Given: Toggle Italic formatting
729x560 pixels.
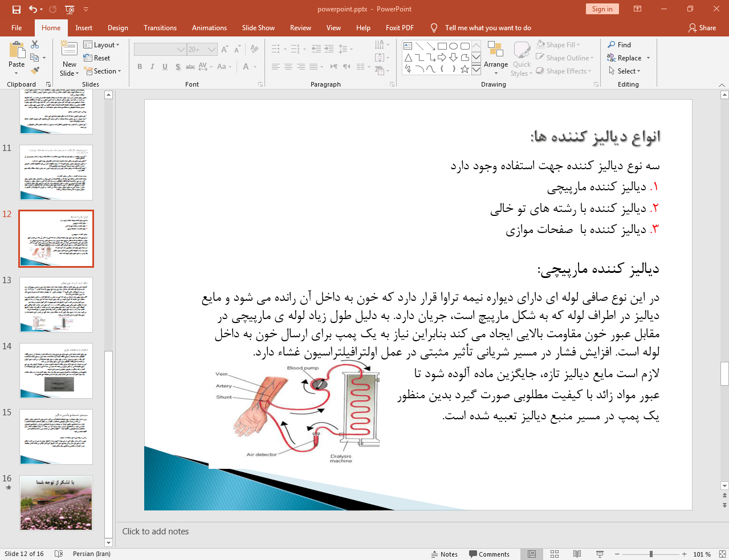Looking at the screenshot, I should pos(152,67).
